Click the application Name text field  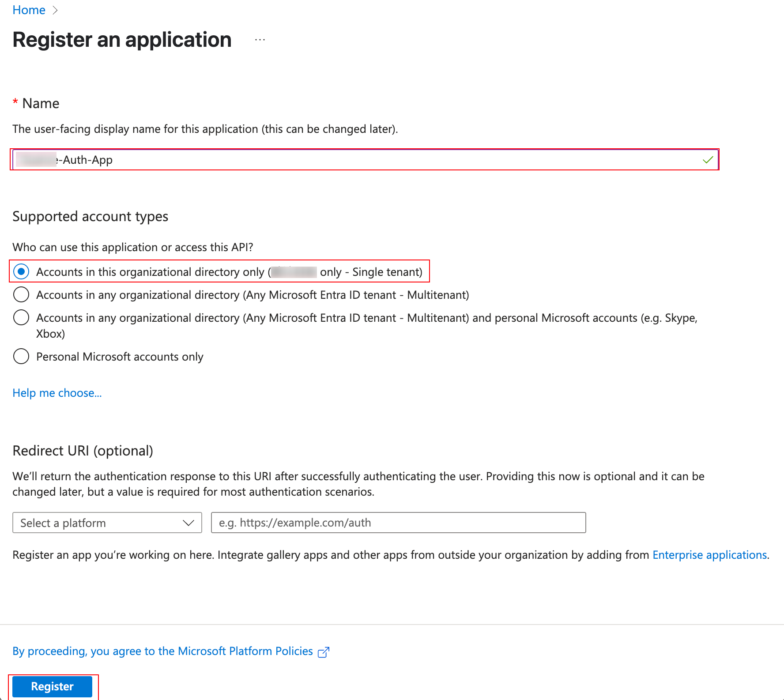[353, 160]
